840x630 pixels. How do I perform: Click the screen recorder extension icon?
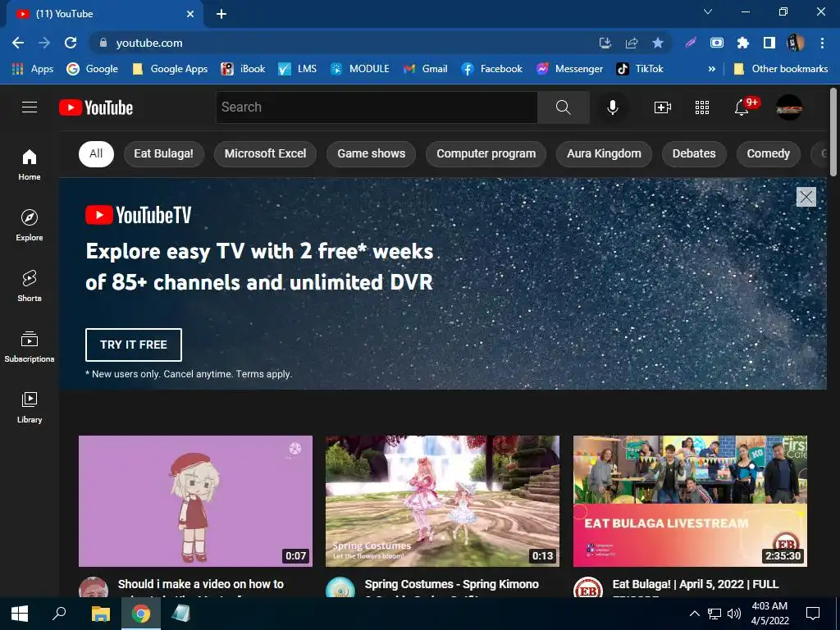(x=717, y=43)
